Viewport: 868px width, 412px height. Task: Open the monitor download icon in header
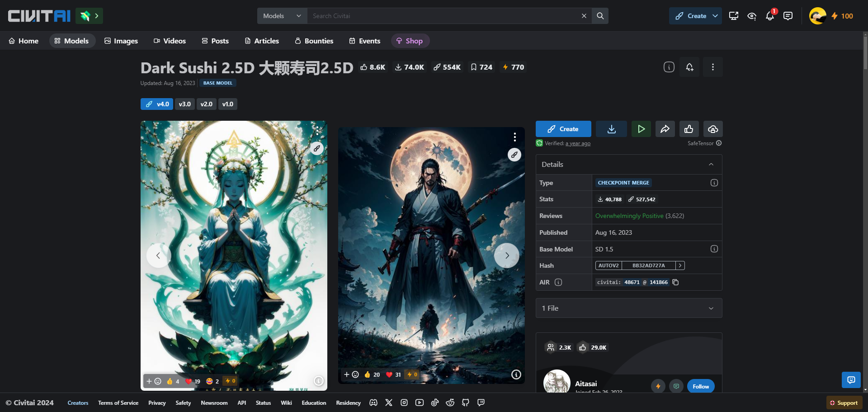click(734, 16)
